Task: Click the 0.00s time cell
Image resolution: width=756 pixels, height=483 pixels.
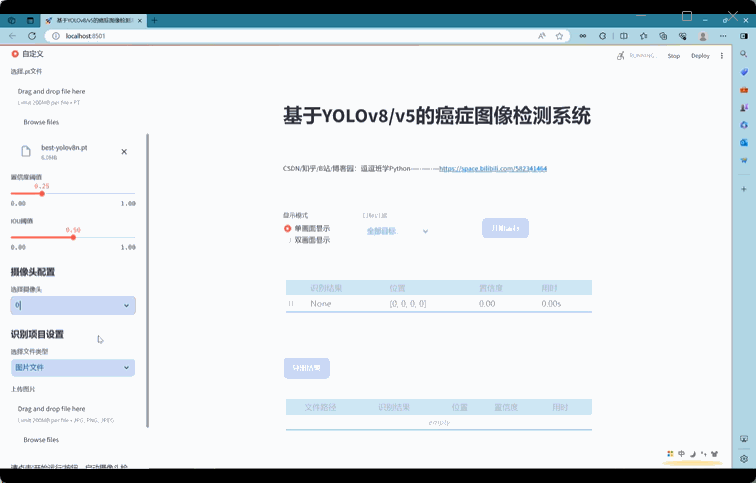Action: tap(551, 304)
